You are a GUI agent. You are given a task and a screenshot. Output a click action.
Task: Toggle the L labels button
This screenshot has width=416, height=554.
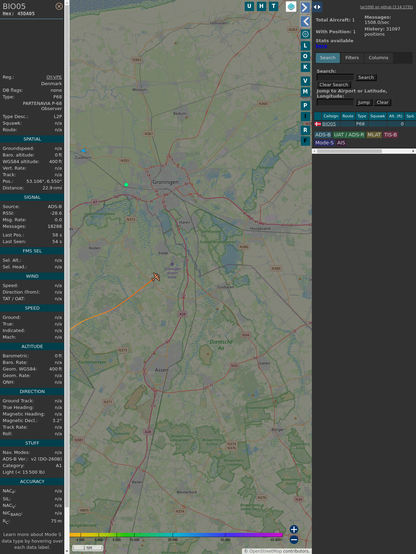pos(305,46)
